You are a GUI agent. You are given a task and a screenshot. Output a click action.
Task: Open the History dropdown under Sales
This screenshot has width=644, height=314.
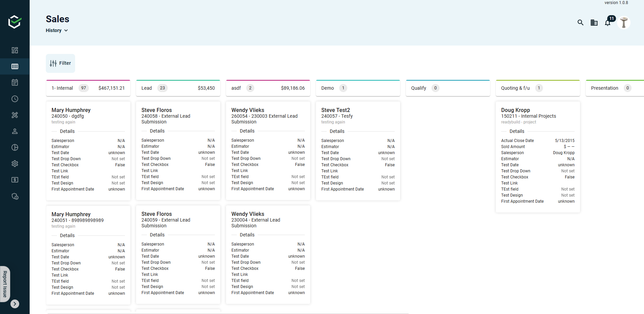pyautogui.click(x=57, y=30)
